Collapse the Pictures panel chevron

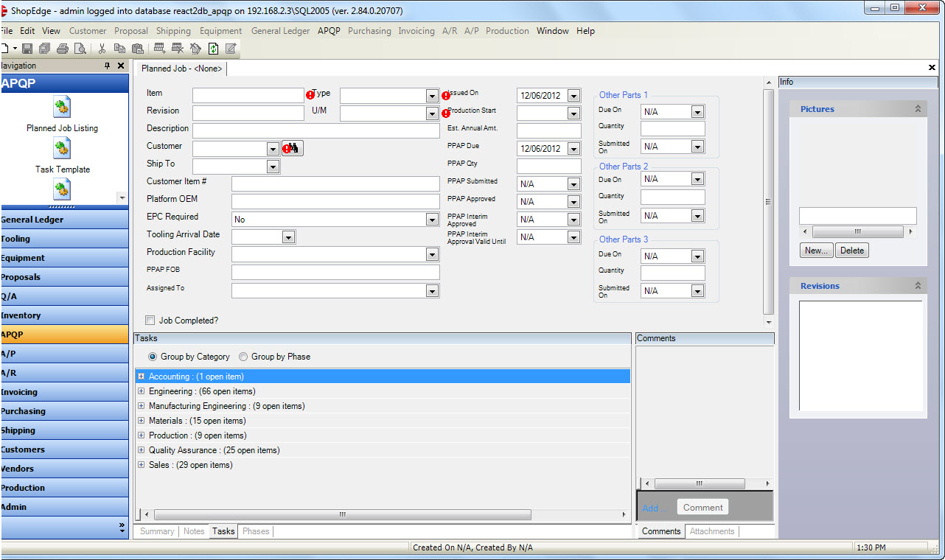[x=918, y=109]
